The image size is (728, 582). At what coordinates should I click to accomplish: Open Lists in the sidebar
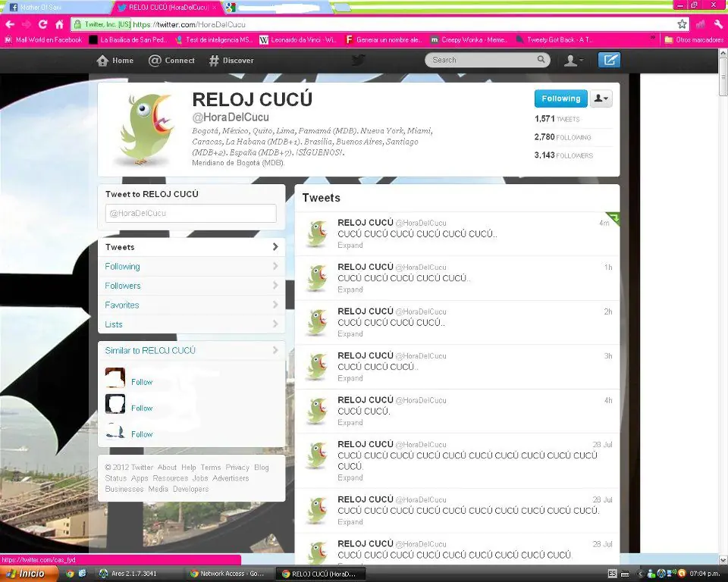[x=191, y=324]
